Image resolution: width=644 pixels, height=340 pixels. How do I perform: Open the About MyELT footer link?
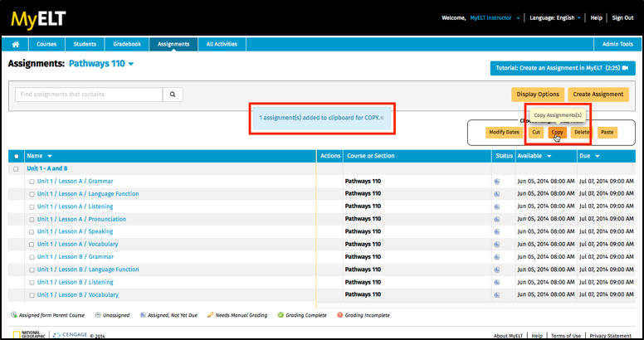tap(509, 336)
